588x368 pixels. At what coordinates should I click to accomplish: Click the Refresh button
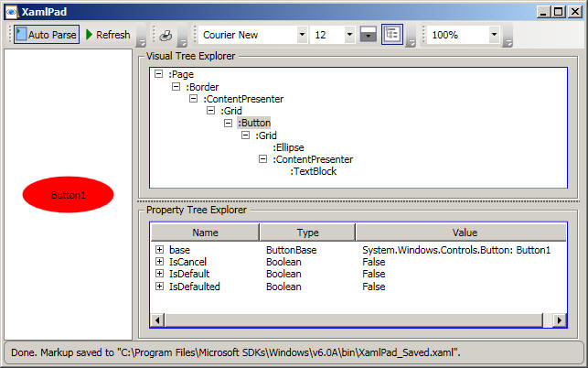point(107,35)
